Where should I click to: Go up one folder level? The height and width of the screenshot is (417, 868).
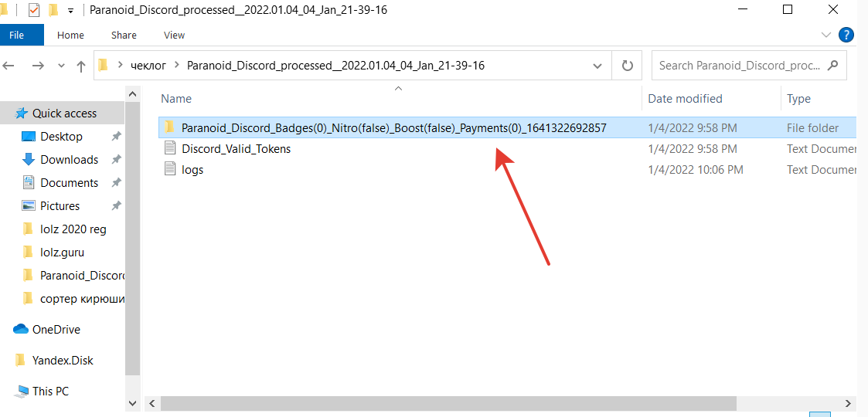point(81,66)
